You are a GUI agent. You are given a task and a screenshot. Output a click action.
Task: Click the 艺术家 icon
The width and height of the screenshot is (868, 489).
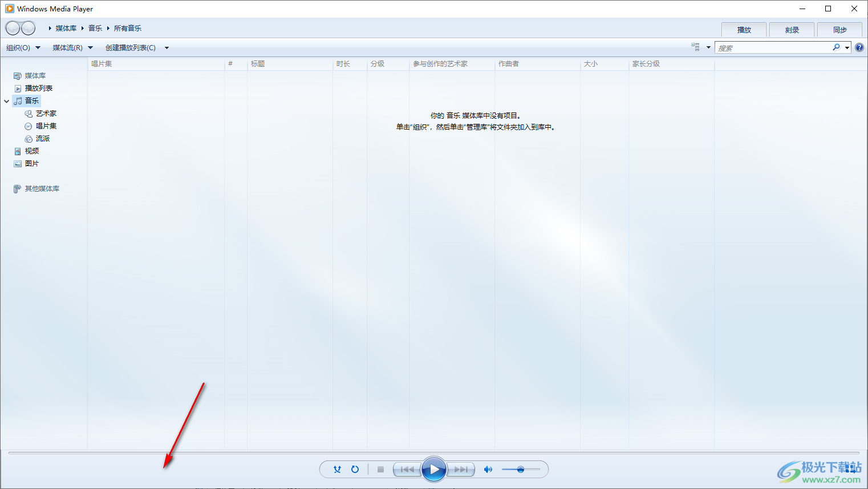pos(29,114)
